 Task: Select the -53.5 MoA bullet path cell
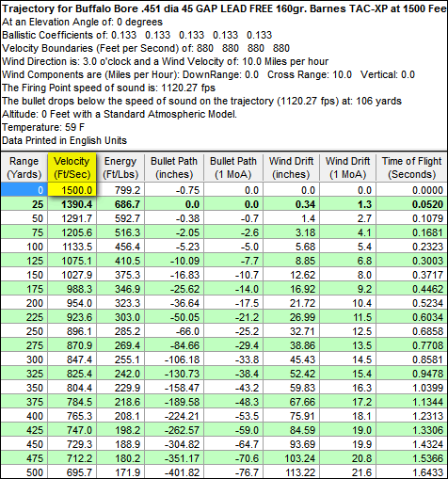click(x=233, y=416)
